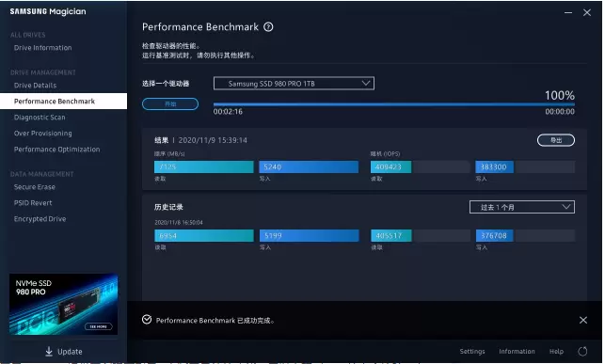Go to Diagnostic Scan section
The height and width of the screenshot is (364, 605).
point(40,118)
